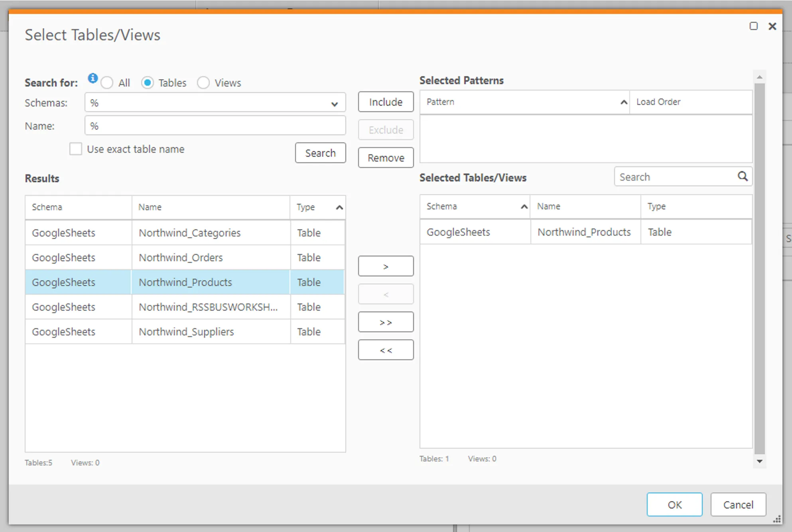This screenshot has width=792, height=532.
Task: Select the All radio button
Action: click(x=107, y=83)
